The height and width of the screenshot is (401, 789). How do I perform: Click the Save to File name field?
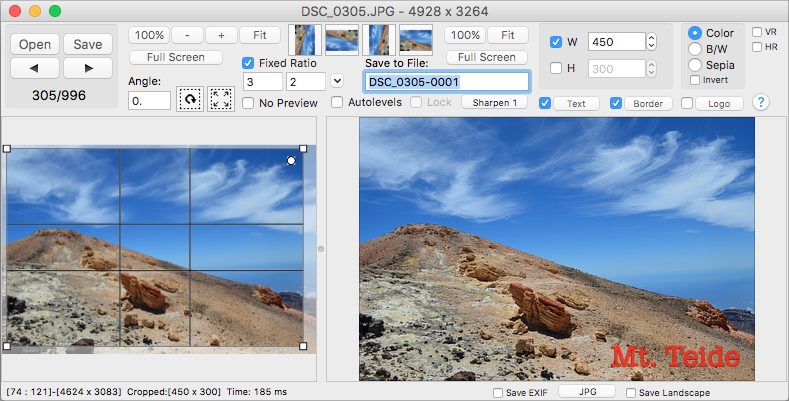coord(446,82)
